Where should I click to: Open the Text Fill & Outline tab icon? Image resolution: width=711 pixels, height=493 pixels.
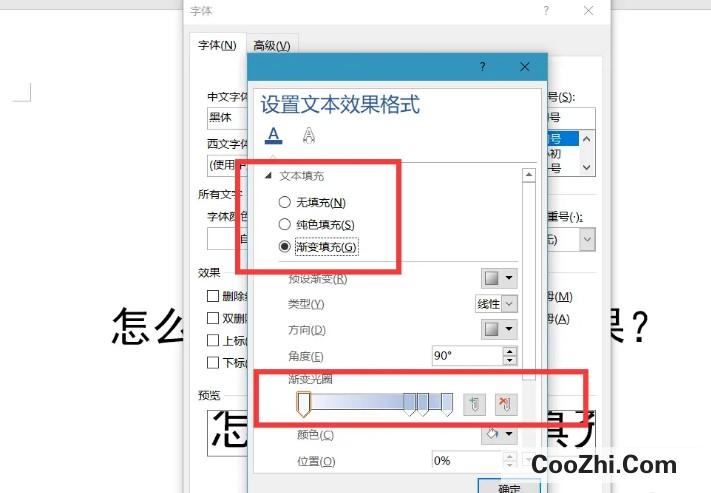pos(273,135)
